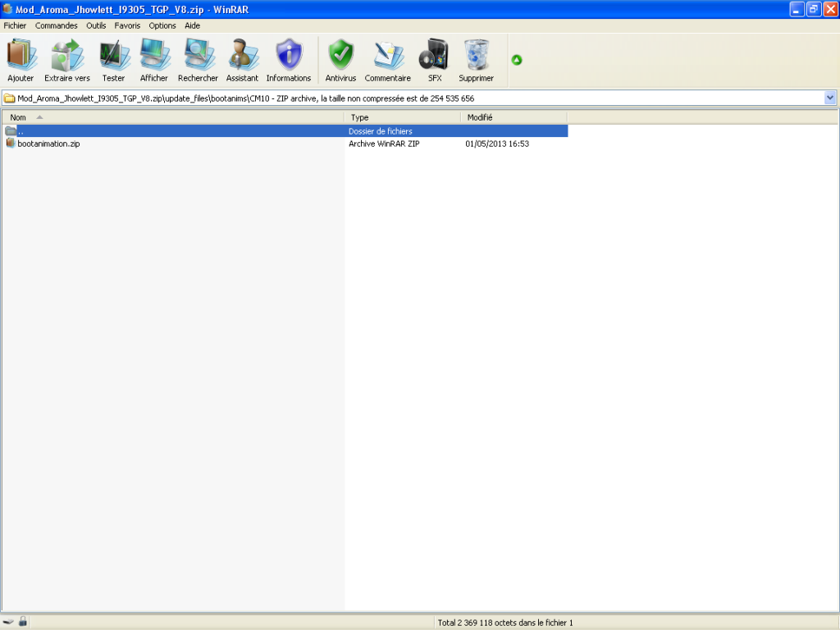Image resolution: width=840 pixels, height=630 pixels.
Task: Restore down the WinRAR window
Action: (814, 9)
